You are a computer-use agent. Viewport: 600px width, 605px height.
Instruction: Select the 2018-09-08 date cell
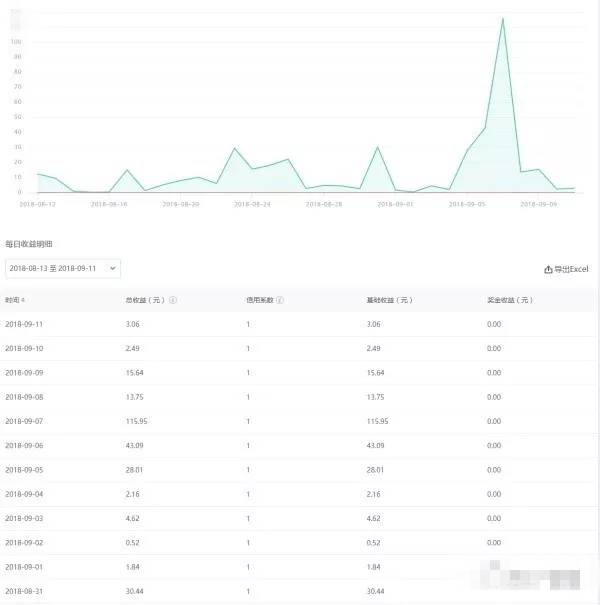24,397
